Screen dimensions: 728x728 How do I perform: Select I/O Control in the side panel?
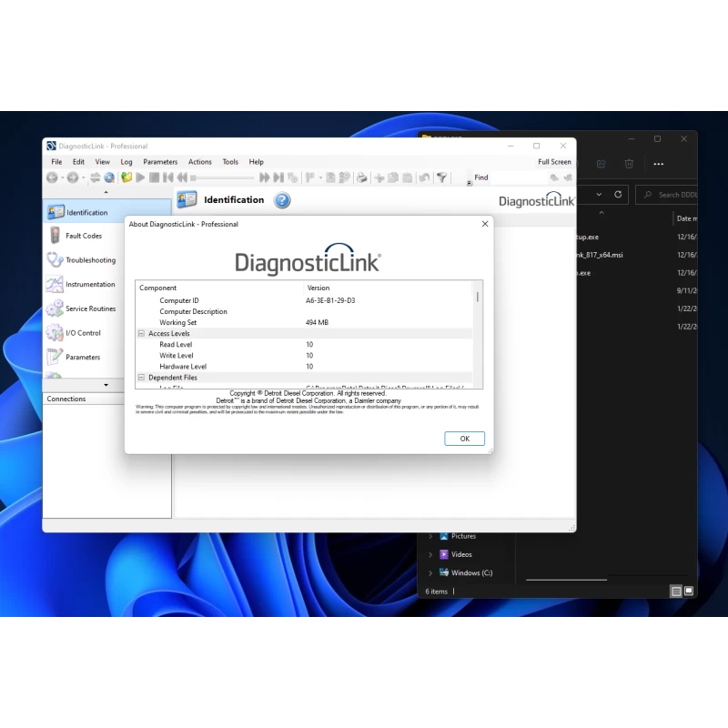pyautogui.click(x=84, y=333)
